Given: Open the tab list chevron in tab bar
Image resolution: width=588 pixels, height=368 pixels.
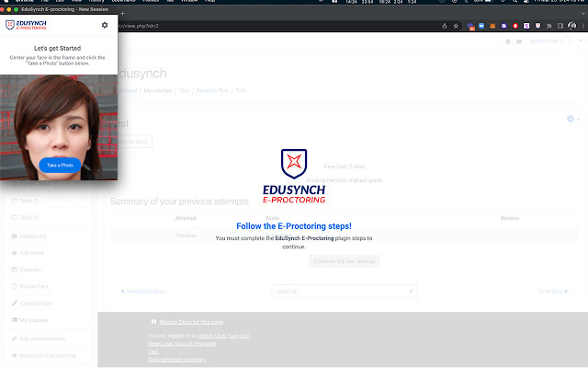Looking at the screenshot, I should (582, 14).
